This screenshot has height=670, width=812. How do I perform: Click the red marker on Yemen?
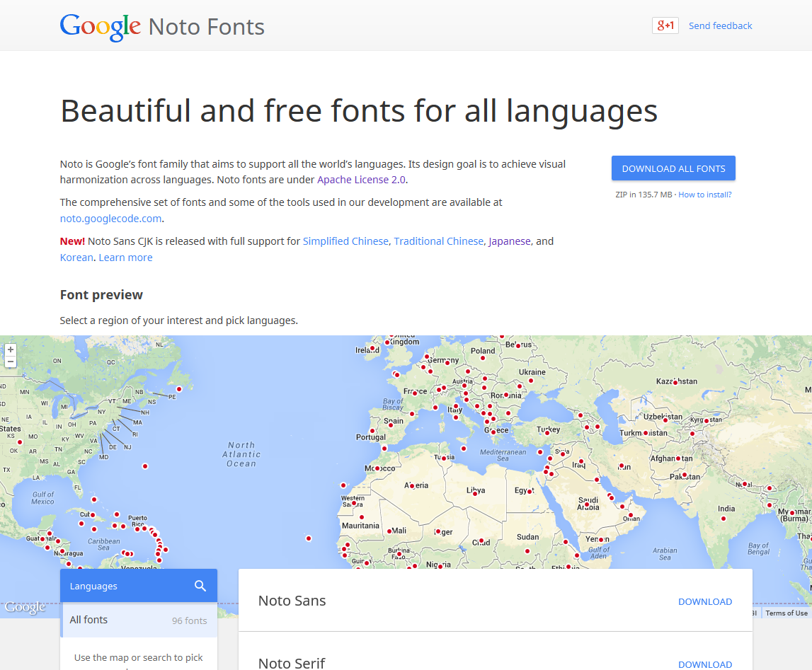click(601, 540)
